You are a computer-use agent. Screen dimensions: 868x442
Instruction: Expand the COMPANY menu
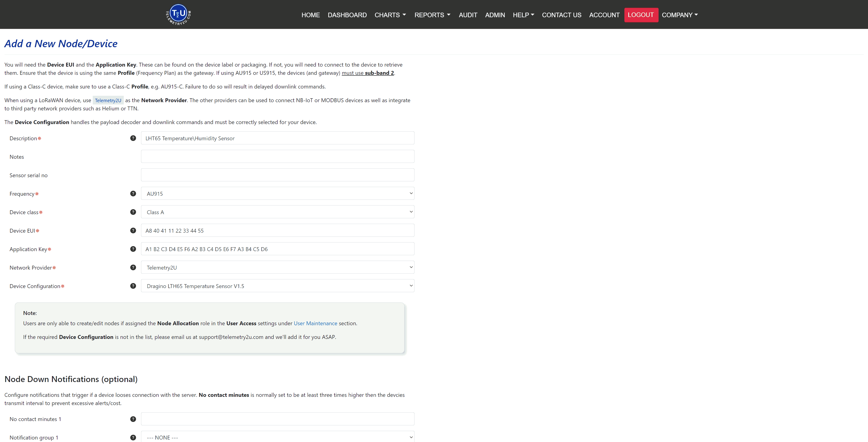point(680,15)
